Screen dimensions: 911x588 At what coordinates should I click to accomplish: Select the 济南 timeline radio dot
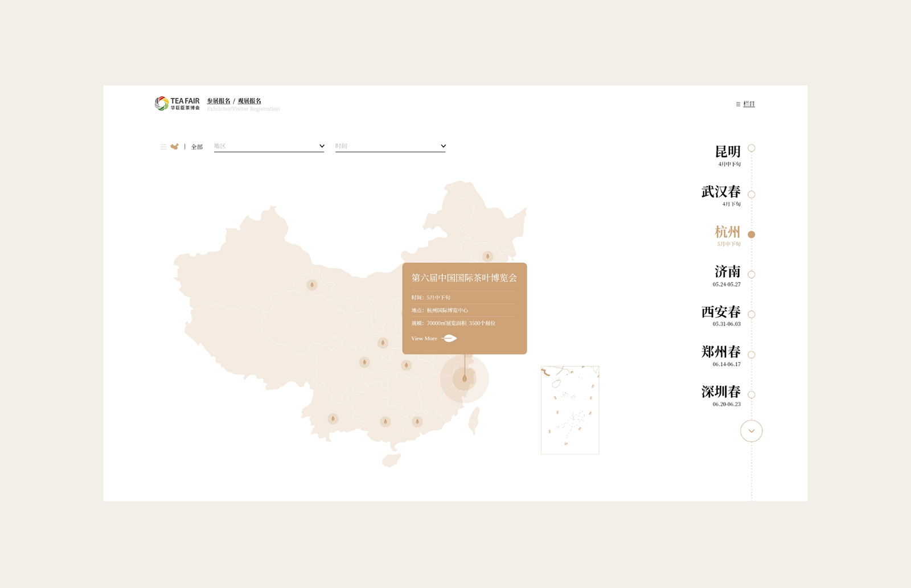click(x=752, y=274)
